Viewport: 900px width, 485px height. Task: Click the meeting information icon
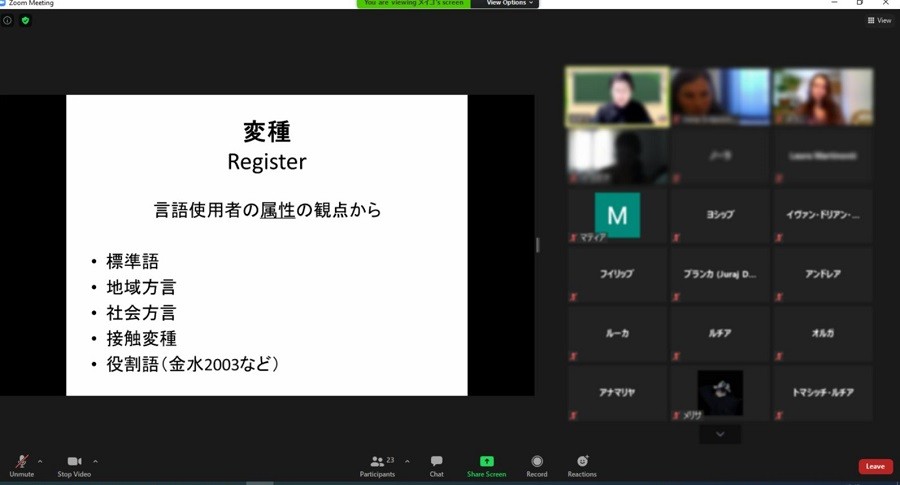[x=8, y=20]
